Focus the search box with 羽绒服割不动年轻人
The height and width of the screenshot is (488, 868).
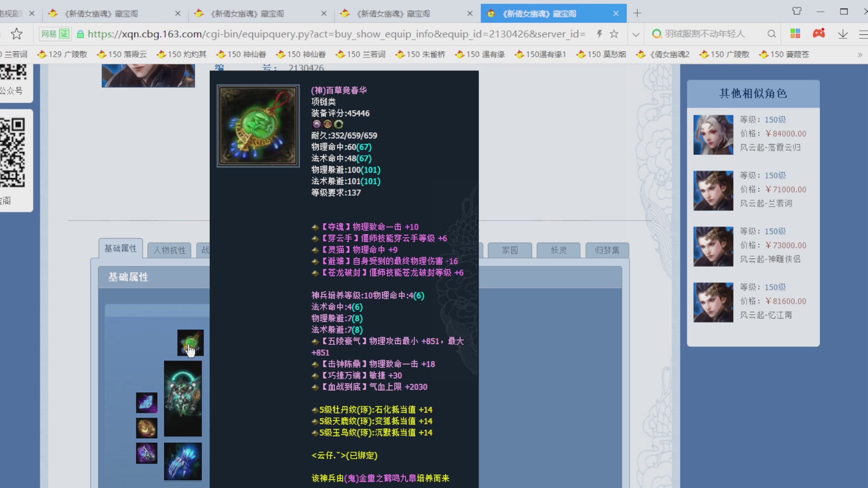click(704, 34)
